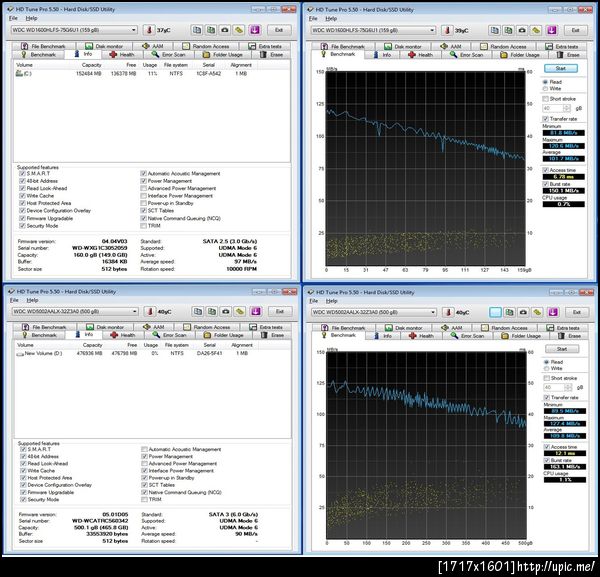Start benchmark in WD1600 Benchmark window
Image resolution: width=600 pixels, height=577 pixels.
[x=561, y=68]
